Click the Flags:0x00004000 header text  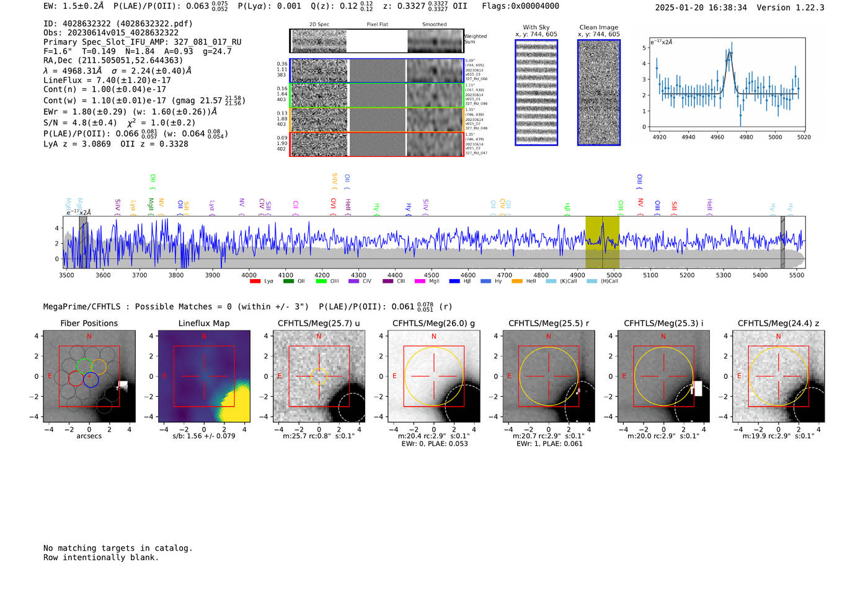pyautogui.click(x=520, y=6)
